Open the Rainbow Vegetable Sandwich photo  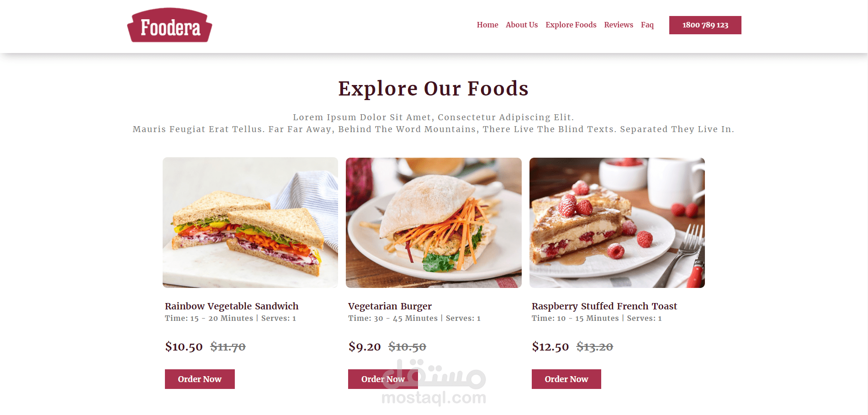pos(250,223)
